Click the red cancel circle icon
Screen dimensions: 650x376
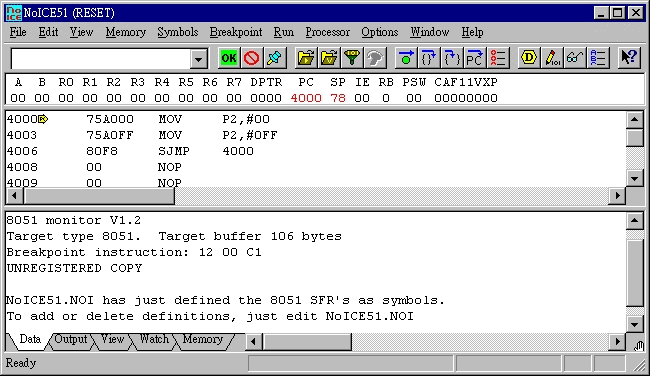pyautogui.click(x=252, y=58)
